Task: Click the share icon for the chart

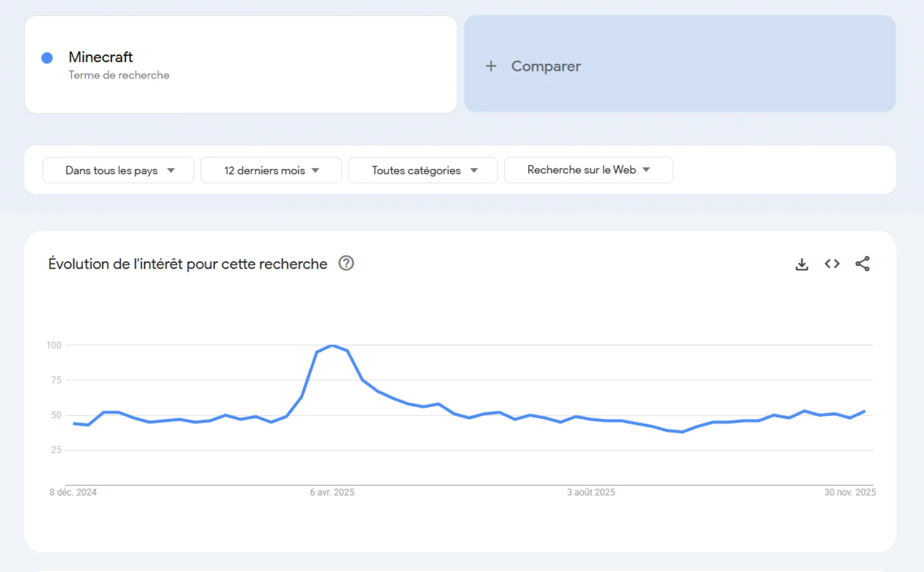Action: [862, 263]
